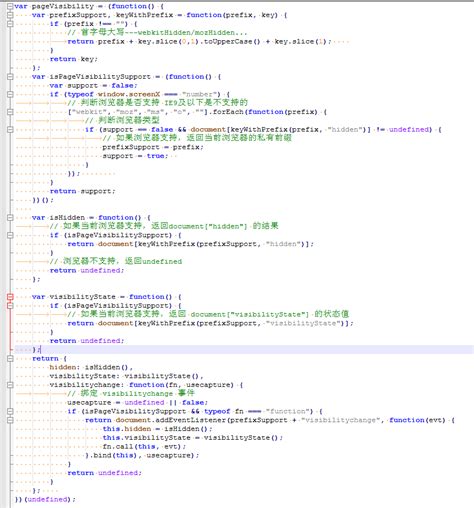Click the '}.bind(this), usecapture);' line
This screenshot has width=474, height=508.
pos(142,455)
